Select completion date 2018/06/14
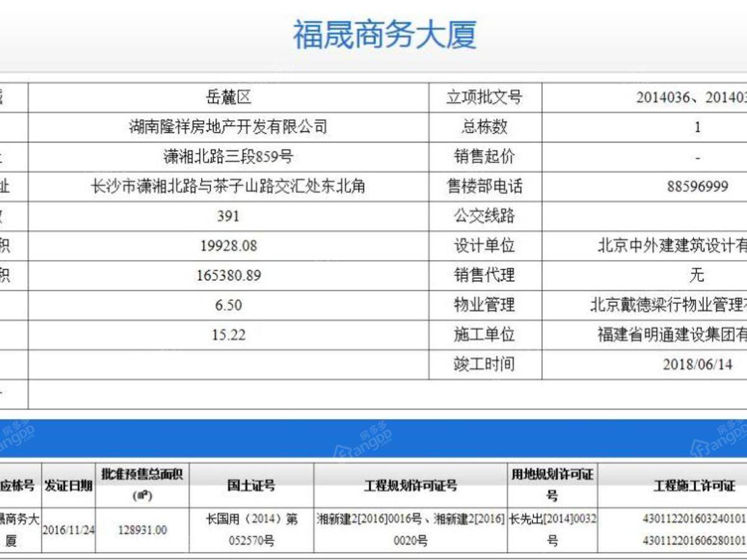 coord(697,365)
